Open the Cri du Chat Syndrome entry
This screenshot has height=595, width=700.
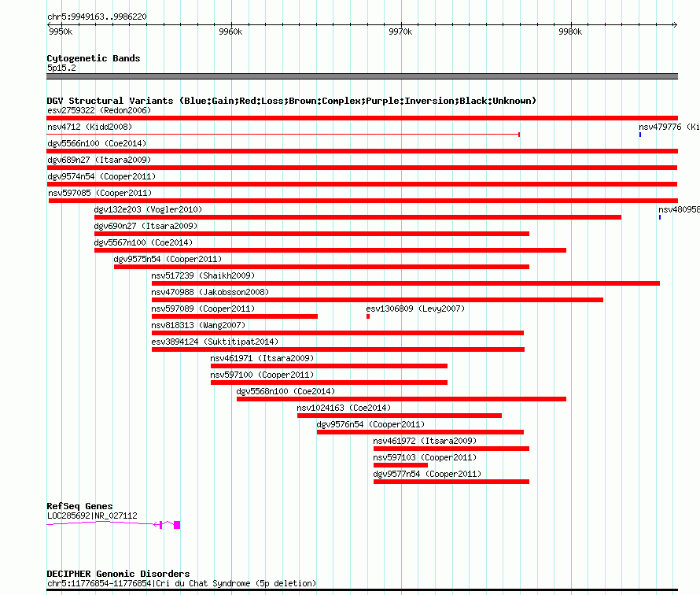[181, 583]
